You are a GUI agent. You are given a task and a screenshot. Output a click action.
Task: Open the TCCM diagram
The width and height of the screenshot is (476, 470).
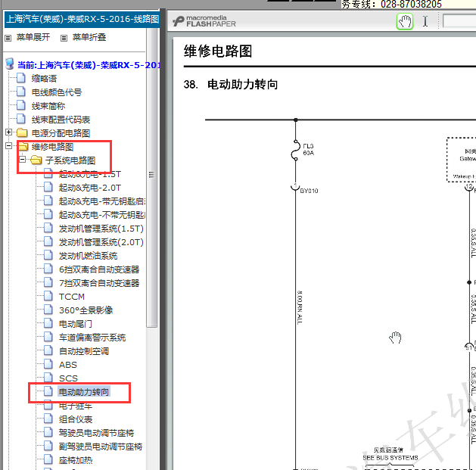pyautogui.click(x=72, y=297)
